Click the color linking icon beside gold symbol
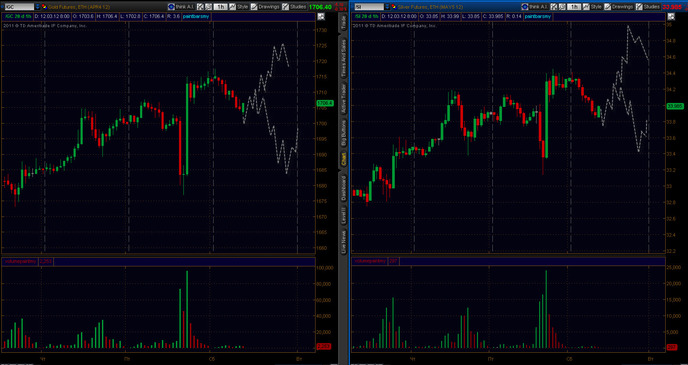The height and width of the screenshot is (365, 688). click(45, 7)
